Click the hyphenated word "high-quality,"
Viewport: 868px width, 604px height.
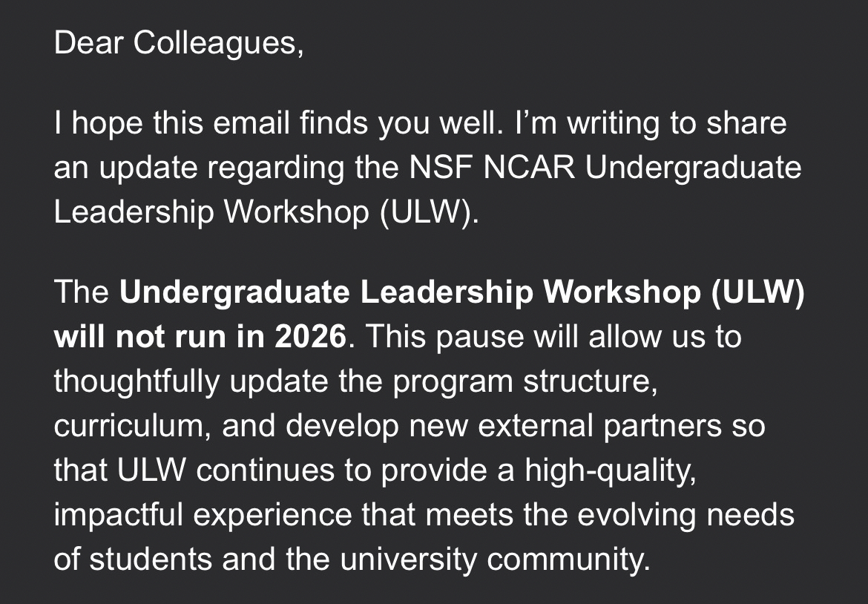coord(608,470)
